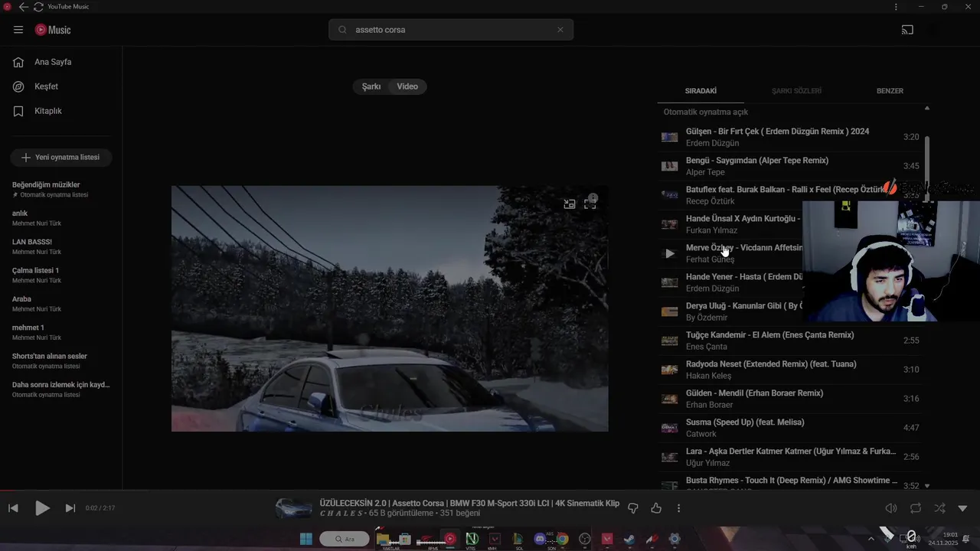Open the Beğendiğim müzikler playlist
Viewport: 980px width, 551px height.
pyautogui.click(x=61, y=189)
